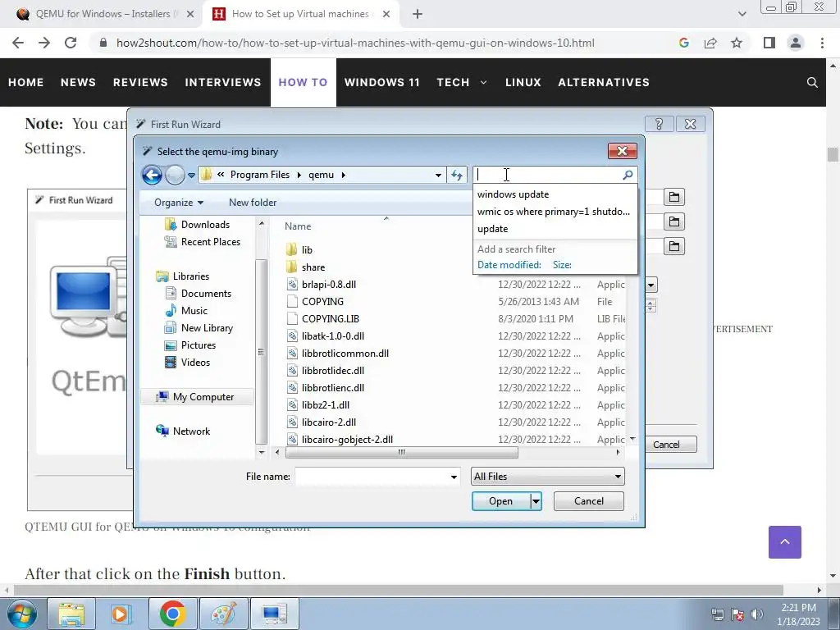840x630 pixels.
Task: Sort files by Name column
Action: tap(298, 226)
